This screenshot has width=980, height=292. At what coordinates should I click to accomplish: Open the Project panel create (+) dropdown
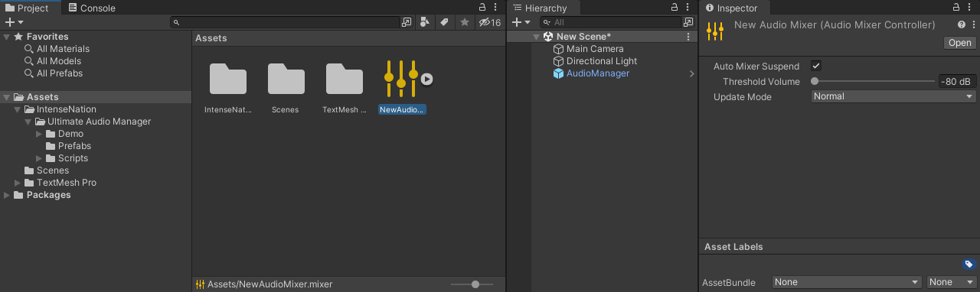coord(14,22)
